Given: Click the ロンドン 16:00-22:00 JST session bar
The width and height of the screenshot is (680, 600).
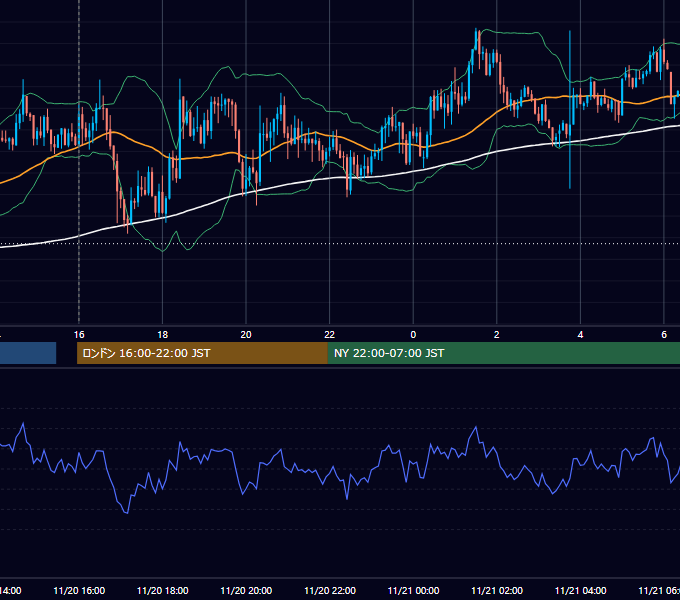Looking at the screenshot, I should [202, 353].
